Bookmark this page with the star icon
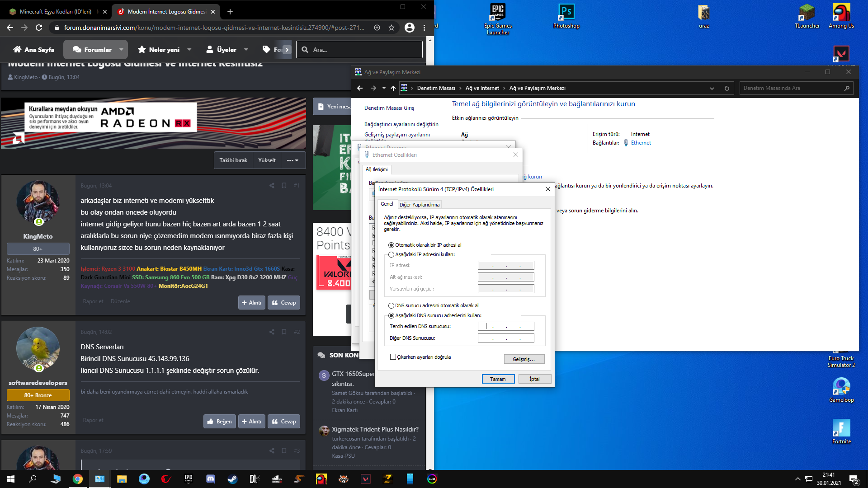This screenshot has width=868, height=488. pos(392,28)
